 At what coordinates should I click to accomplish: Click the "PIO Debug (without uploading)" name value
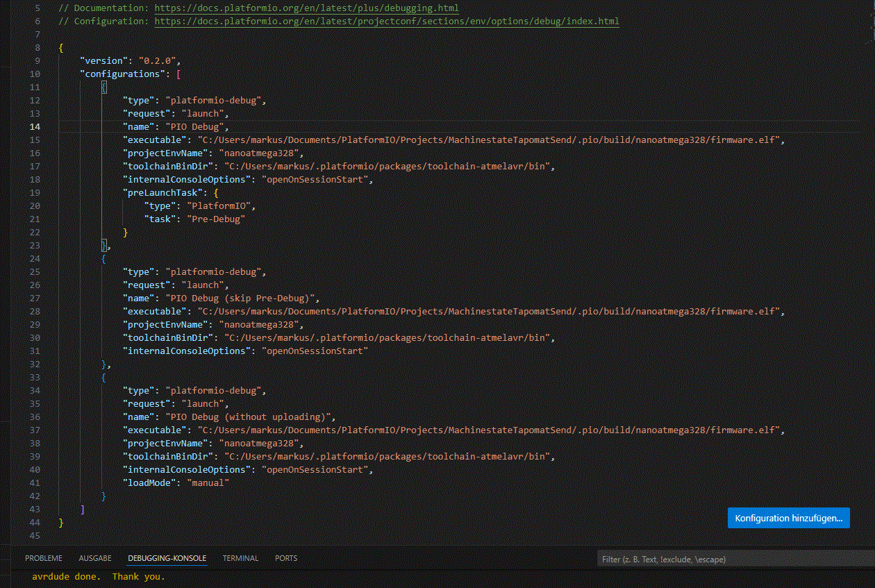pyautogui.click(x=250, y=417)
